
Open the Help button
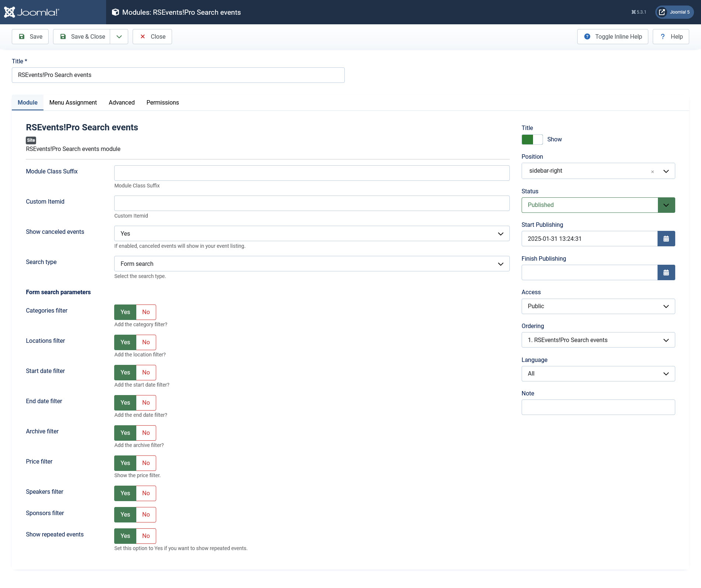coord(671,36)
